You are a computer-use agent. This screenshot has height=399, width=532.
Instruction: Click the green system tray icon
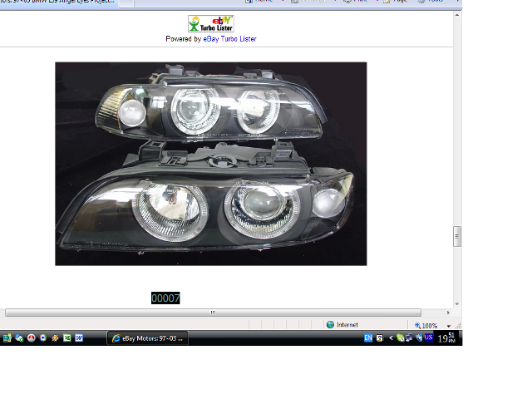[401, 338]
